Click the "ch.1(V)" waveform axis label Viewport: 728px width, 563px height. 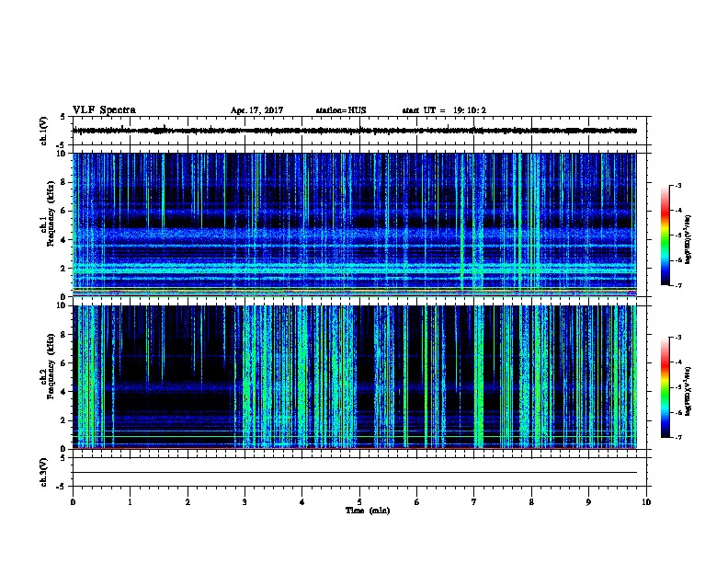click(x=43, y=131)
